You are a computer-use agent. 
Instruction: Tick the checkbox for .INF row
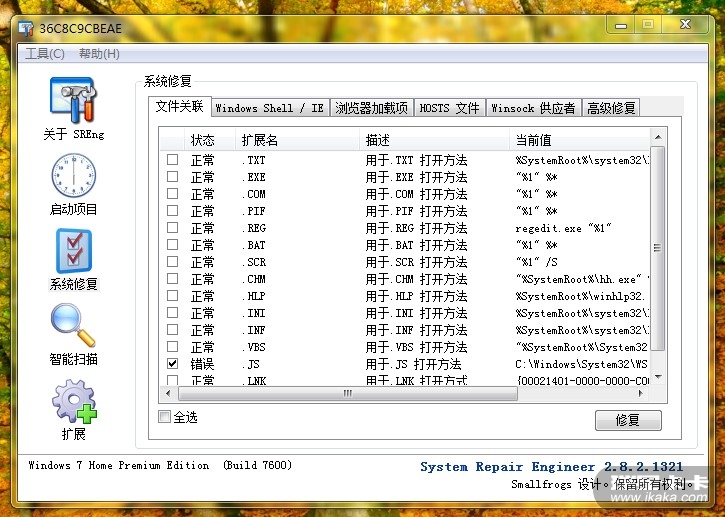[172, 329]
